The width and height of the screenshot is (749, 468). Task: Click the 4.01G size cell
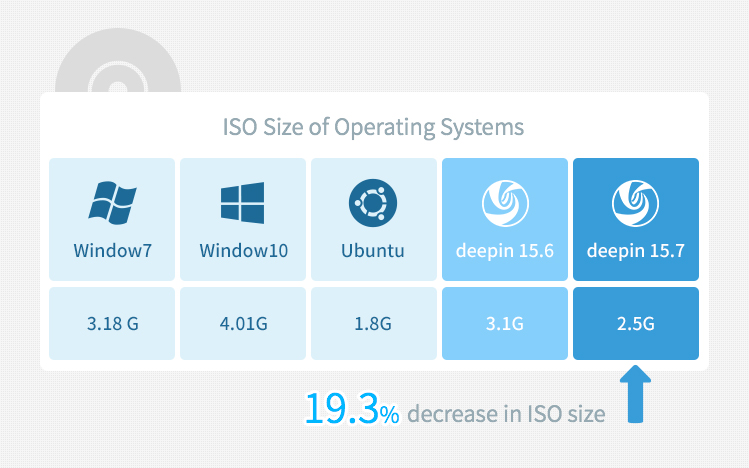pyautogui.click(x=243, y=323)
